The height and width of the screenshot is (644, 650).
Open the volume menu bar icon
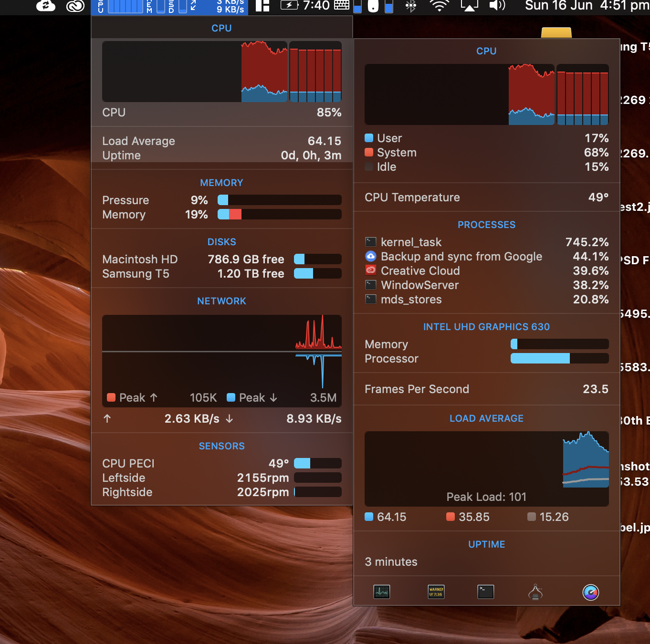(x=497, y=6)
